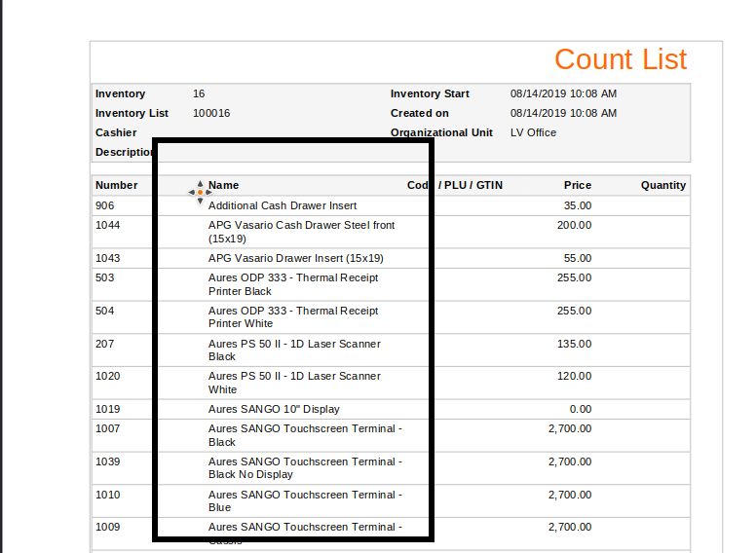Select item number 504
756x553 pixels.
tap(104, 311)
